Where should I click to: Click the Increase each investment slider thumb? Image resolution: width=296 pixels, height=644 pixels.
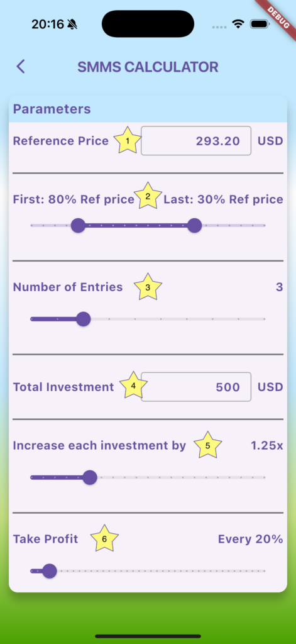(x=89, y=478)
